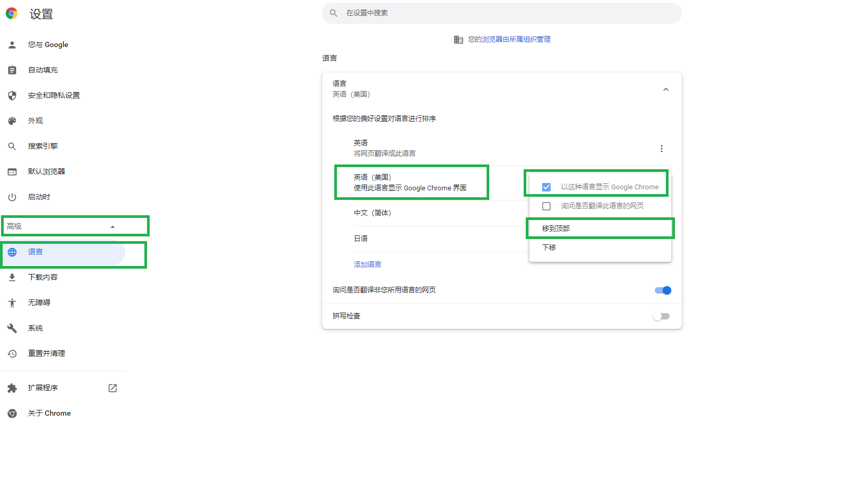This screenshot has width=841, height=504.
Task: Check 询问是否翻译此语言的网页 checkbox
Action: tap(546, 206)
